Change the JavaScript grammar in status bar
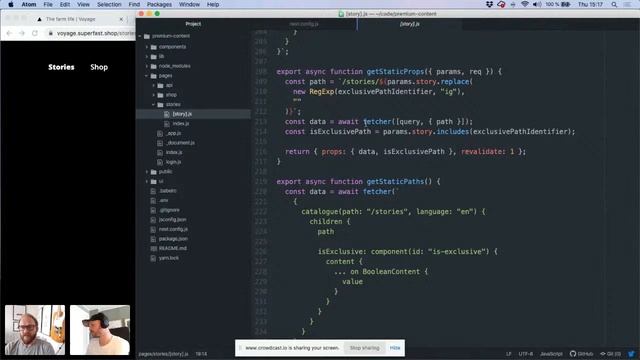Viewport: 640px width, 360px height. [551, 354]
